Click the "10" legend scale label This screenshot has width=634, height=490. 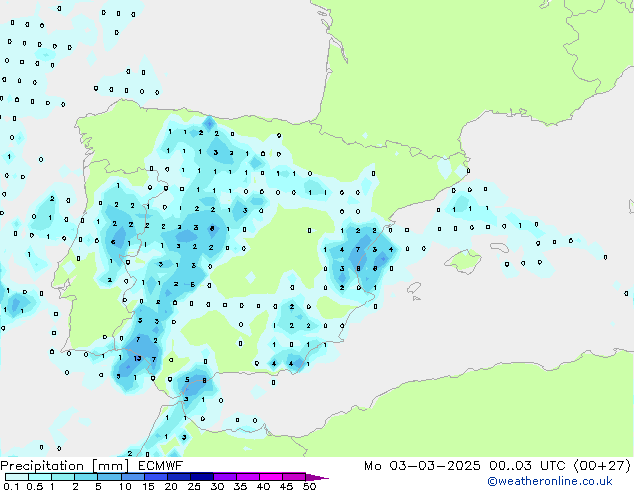point(125,486)
